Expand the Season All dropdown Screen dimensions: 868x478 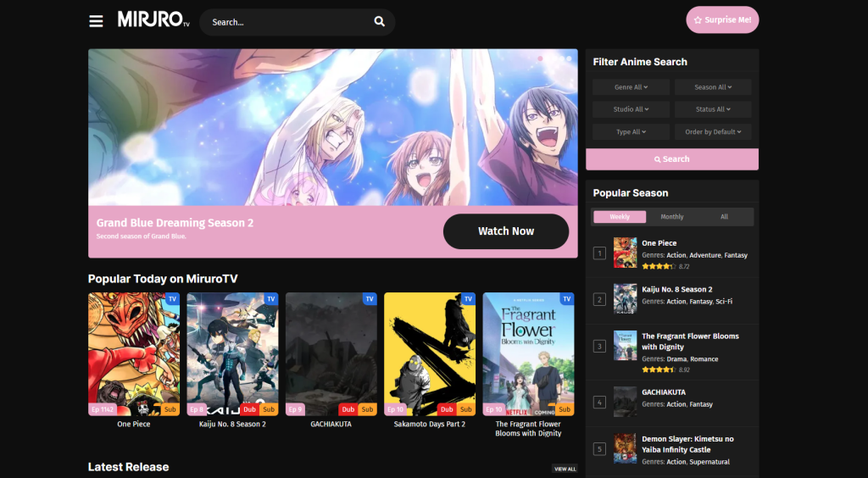coord(713,86)
